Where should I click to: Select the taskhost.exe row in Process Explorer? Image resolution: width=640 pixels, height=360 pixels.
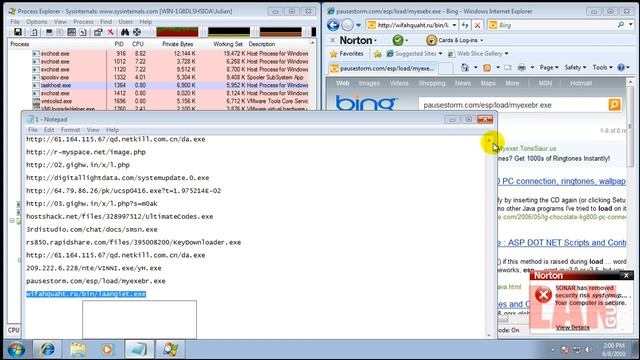[x=158, y=85]
